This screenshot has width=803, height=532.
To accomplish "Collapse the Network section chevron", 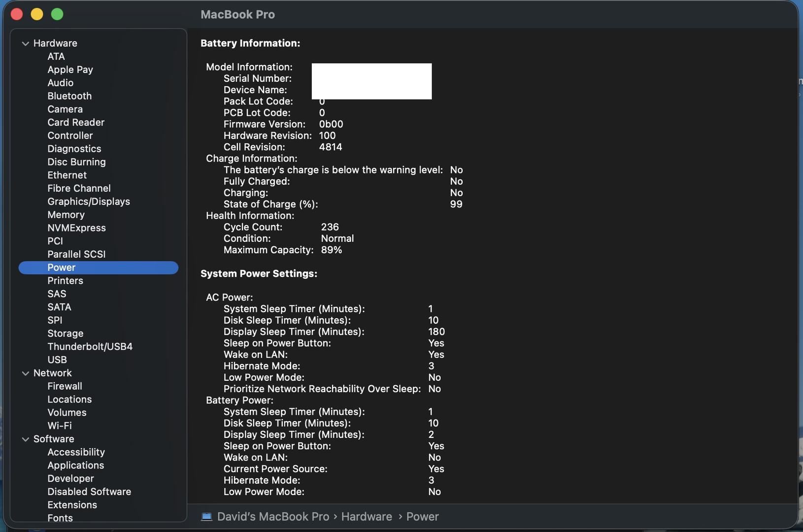I will tap(26, 373).
